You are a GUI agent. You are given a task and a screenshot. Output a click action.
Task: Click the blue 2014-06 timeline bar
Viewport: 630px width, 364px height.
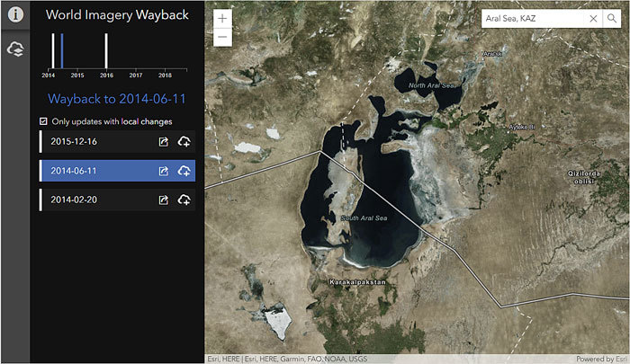62,51
